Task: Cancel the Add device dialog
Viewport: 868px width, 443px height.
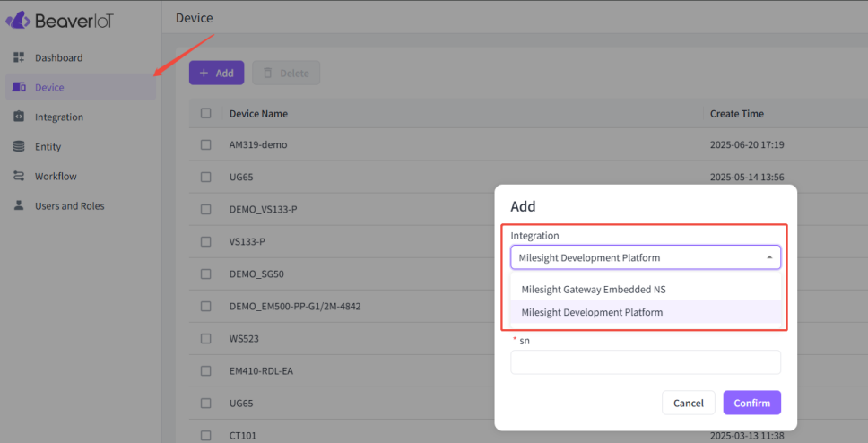Action: pyautogui.click(x=688, y=403)
